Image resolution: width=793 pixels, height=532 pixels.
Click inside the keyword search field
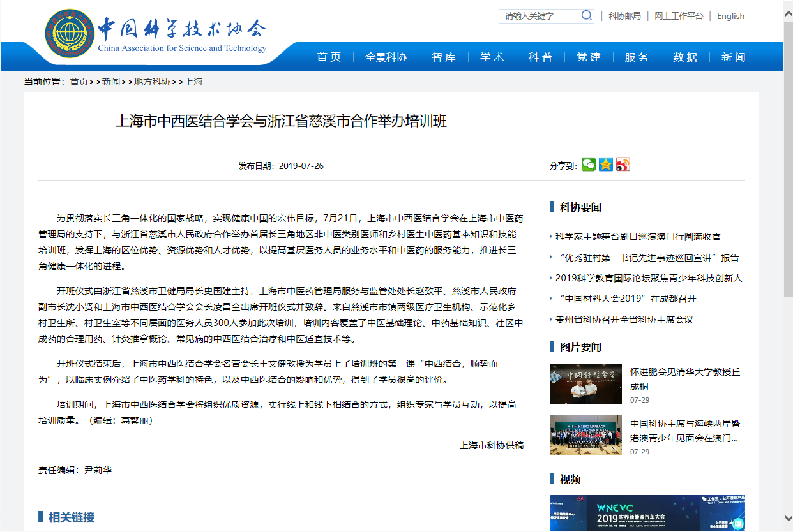[x=540, y=16]
